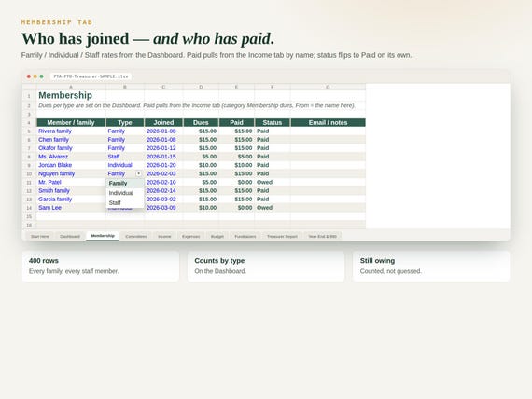Select the Nguyen family cell
The width and height of the screenshot is (532, 399).
coord(71,173)
